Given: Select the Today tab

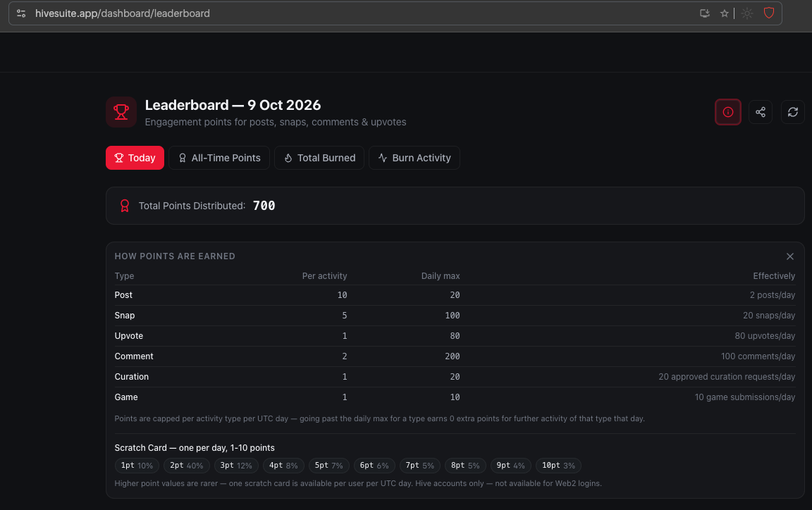Looking at the screenshot, I should point(135,158).
